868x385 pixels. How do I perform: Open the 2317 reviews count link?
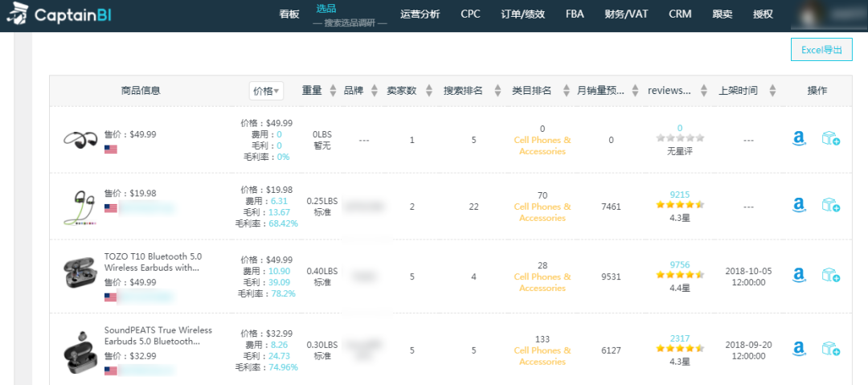pyautogui.click(x=680, y=338)
